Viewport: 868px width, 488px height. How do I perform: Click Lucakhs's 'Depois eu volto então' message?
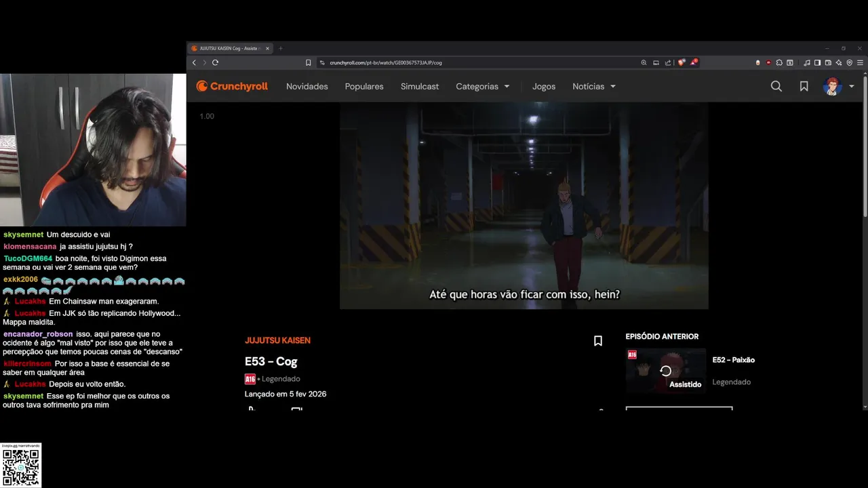point(87,384)
